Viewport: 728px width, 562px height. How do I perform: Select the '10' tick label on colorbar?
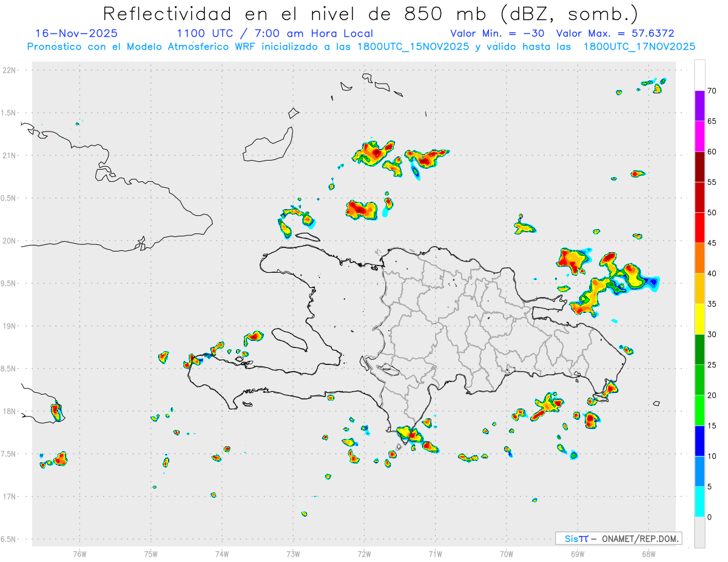point(712,457)
